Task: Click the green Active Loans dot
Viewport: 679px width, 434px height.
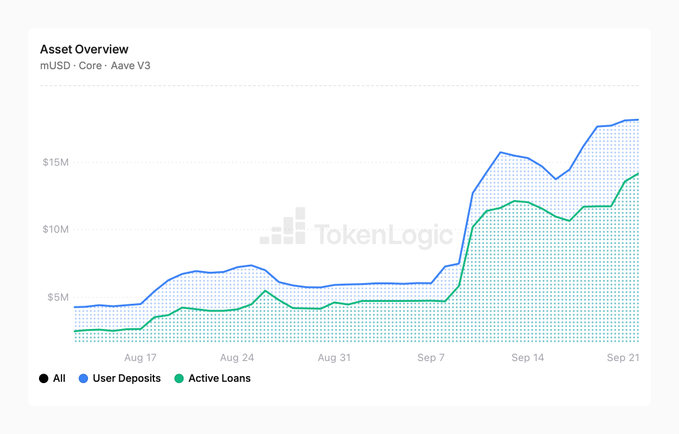Action: click(x=179, y=378)
